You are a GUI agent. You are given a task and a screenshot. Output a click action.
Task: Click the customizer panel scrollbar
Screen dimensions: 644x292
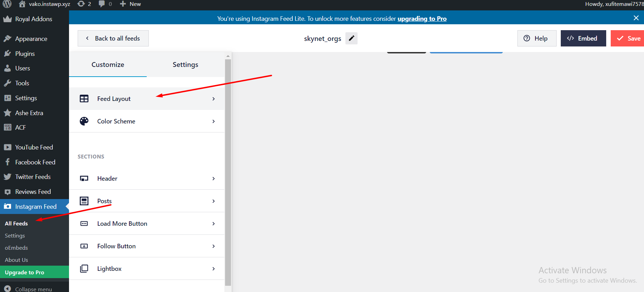click(x=228, y=172)
